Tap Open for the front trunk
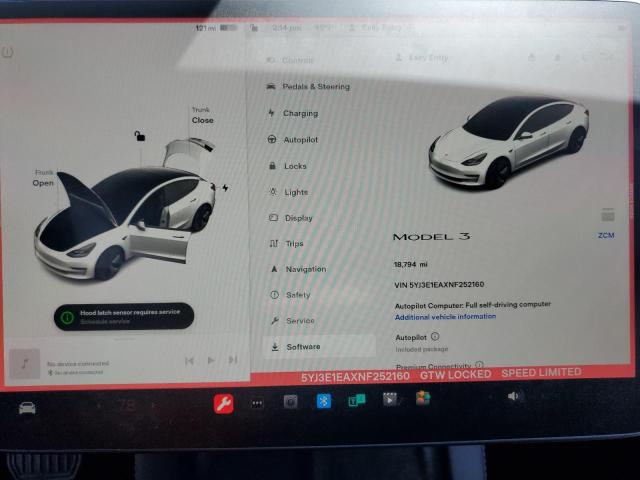 point(43,183)
